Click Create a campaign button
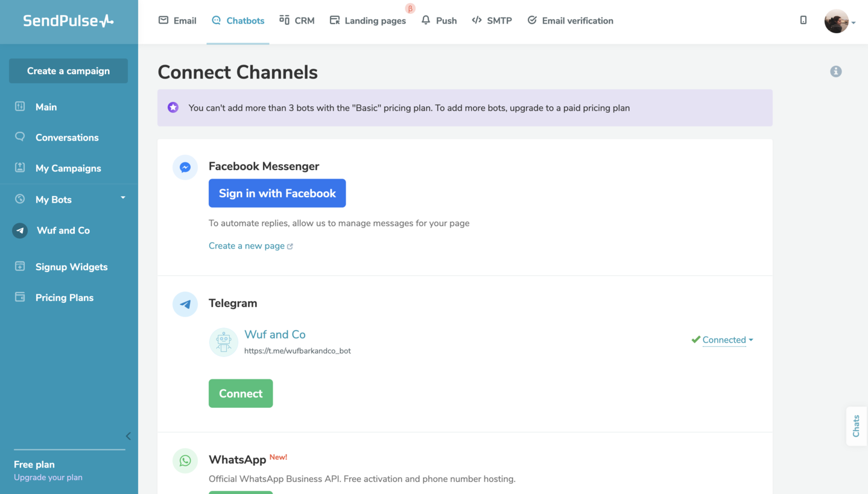Viewport: 868px width, 494px height. 68,71
